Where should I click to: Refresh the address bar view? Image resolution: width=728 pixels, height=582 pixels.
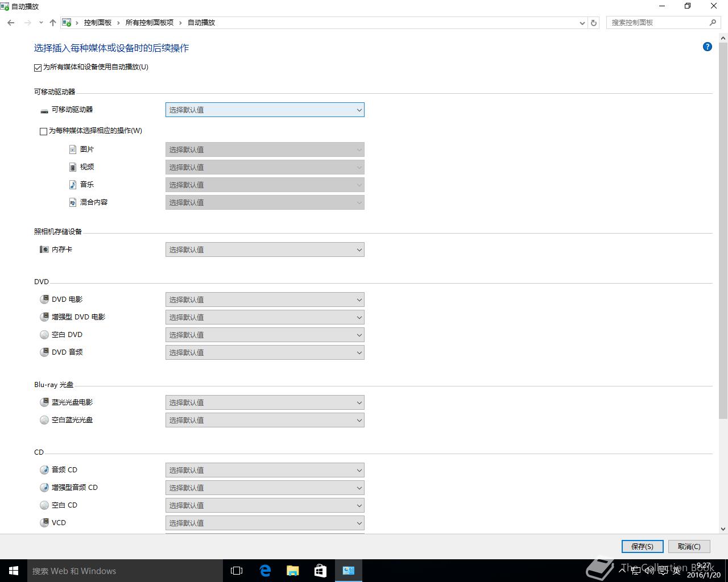(x=594, y=23)
